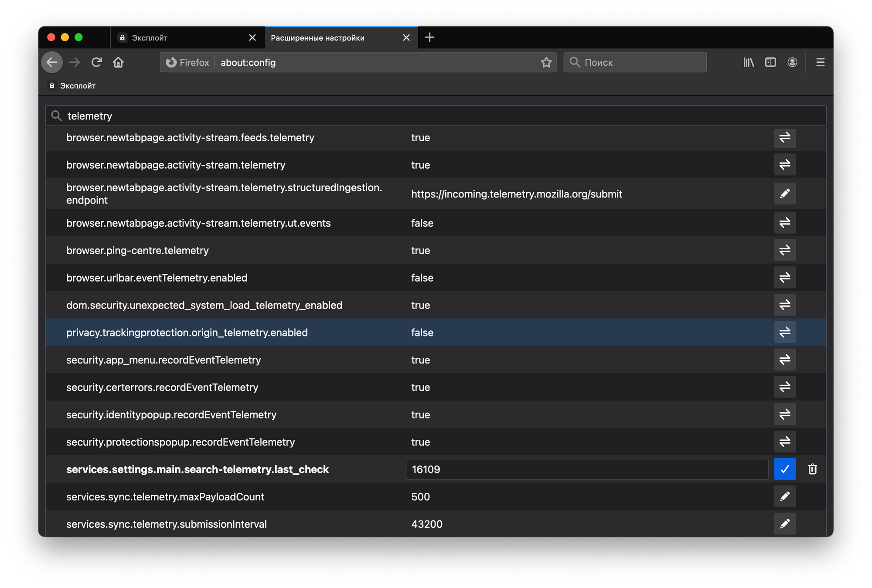Click the reload page icon
Screen dimensions: 872x588
[x=96, y=62]
